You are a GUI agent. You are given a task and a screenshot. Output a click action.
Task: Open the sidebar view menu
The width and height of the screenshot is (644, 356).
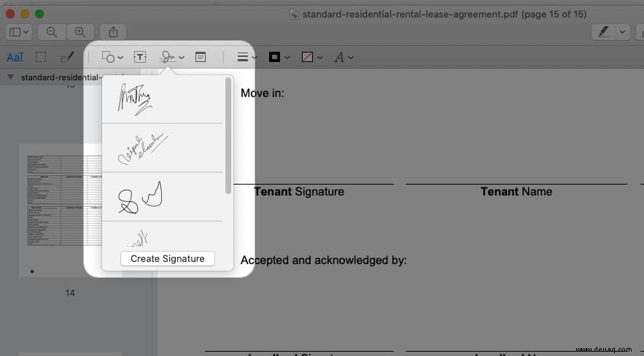18,32
